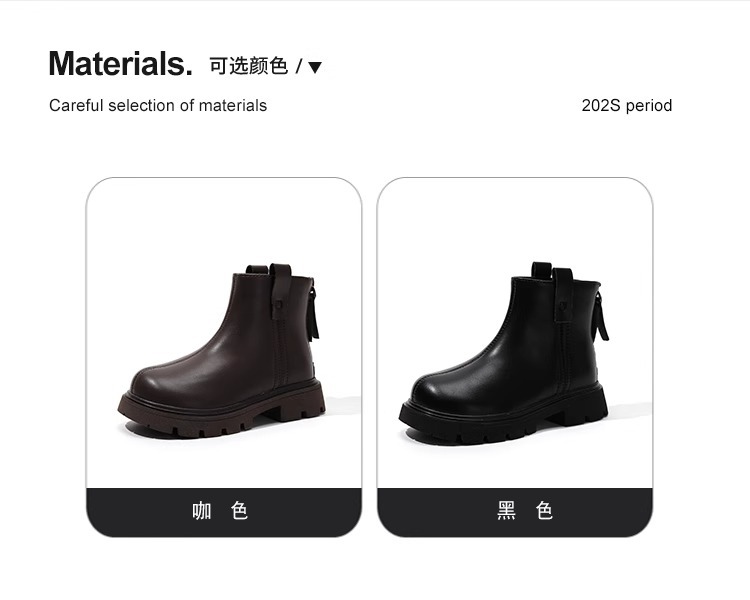
Task: Click the 咖 character in brown label
Action: coord(201,511)
